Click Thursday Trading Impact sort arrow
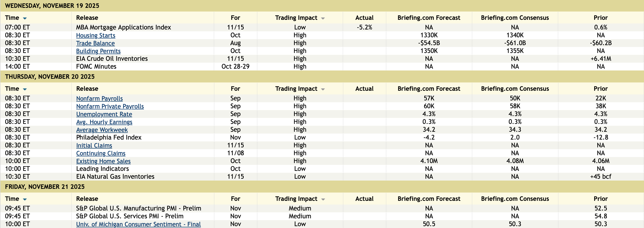 pos(323,89)
